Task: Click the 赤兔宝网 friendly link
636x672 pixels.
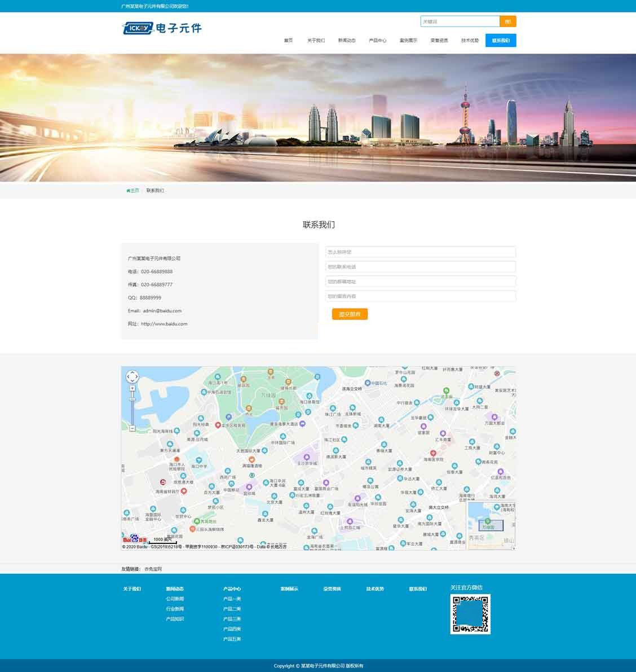Action: tap(153, 569)
